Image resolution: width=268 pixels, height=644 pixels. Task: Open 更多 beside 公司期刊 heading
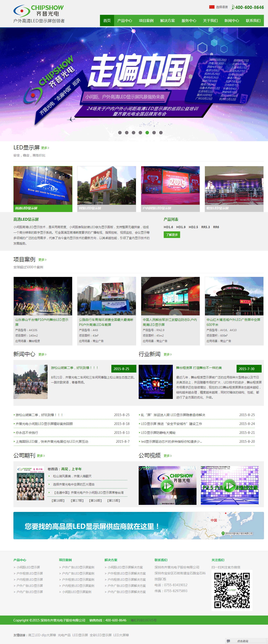pyautogui.click(x=41, y=456)
